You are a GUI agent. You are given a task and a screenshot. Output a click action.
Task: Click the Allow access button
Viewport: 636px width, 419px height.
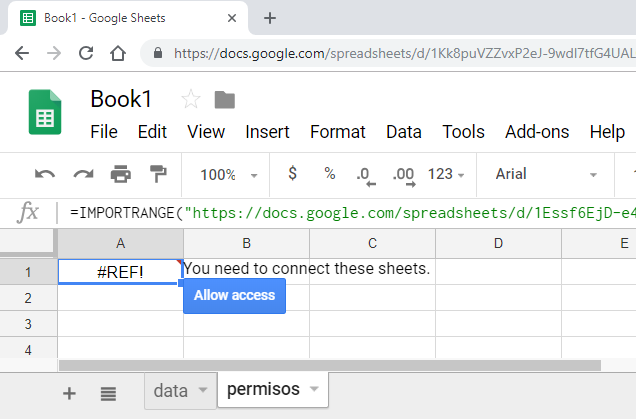(234, 295)
